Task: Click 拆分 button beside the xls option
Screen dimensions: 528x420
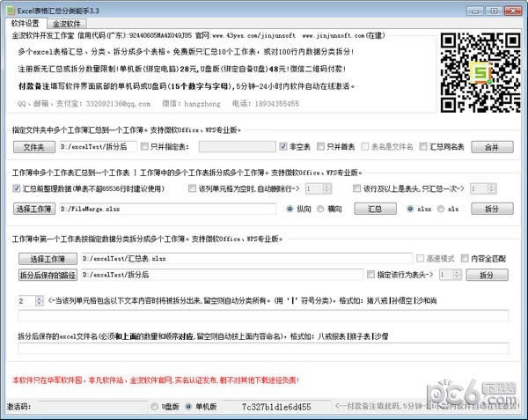Action: coord(492,209)
